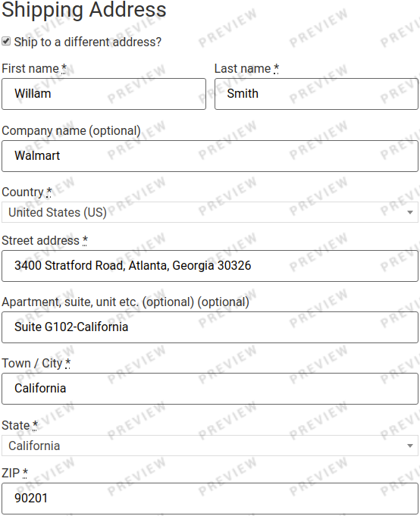This screenshot has height=516, width=420.
Task: Click the ZIP label text
Action: pyautogui.click(x=11, y=474)
